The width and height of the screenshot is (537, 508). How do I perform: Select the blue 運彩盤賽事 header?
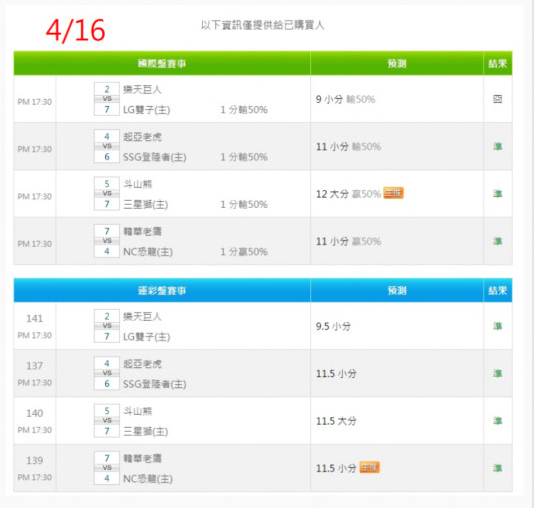(x=162, y=290)
